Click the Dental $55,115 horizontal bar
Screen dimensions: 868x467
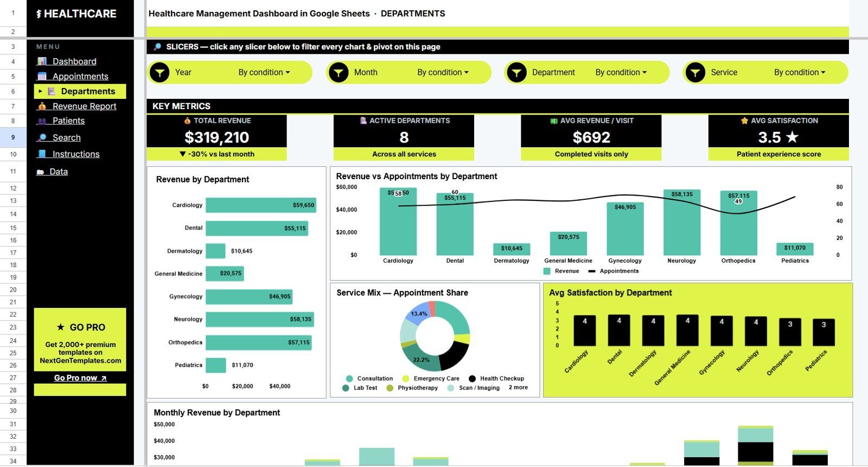coord(257,228)
